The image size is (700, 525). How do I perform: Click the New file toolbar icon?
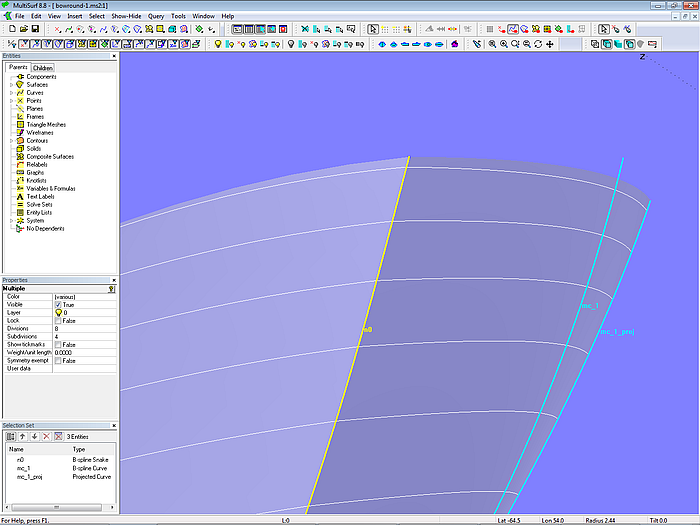(10, 29)
